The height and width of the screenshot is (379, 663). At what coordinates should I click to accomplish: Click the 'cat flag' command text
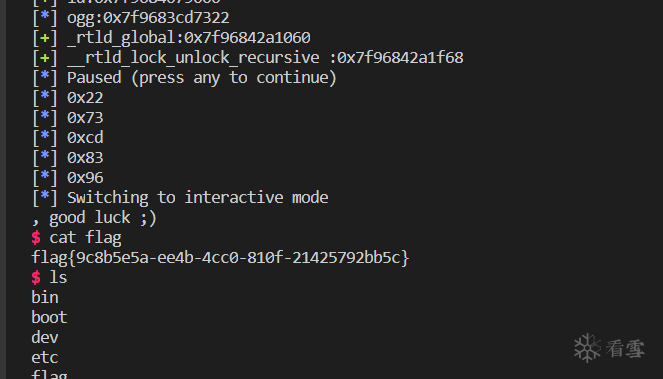pyautogui.click(x=85, y=238)
